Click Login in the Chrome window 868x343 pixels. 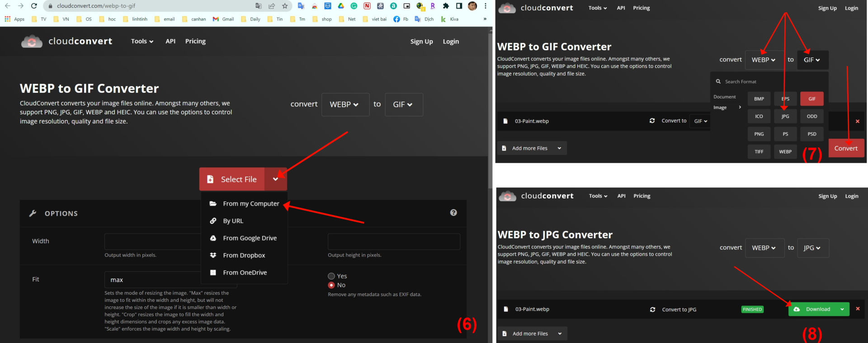click(x=451, y=42)
